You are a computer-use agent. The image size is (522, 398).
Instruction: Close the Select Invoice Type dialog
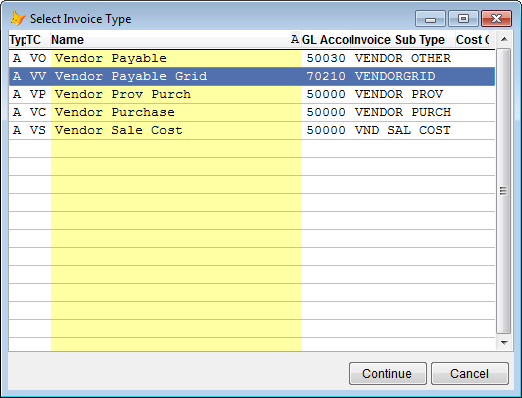[x=496, y=19]
